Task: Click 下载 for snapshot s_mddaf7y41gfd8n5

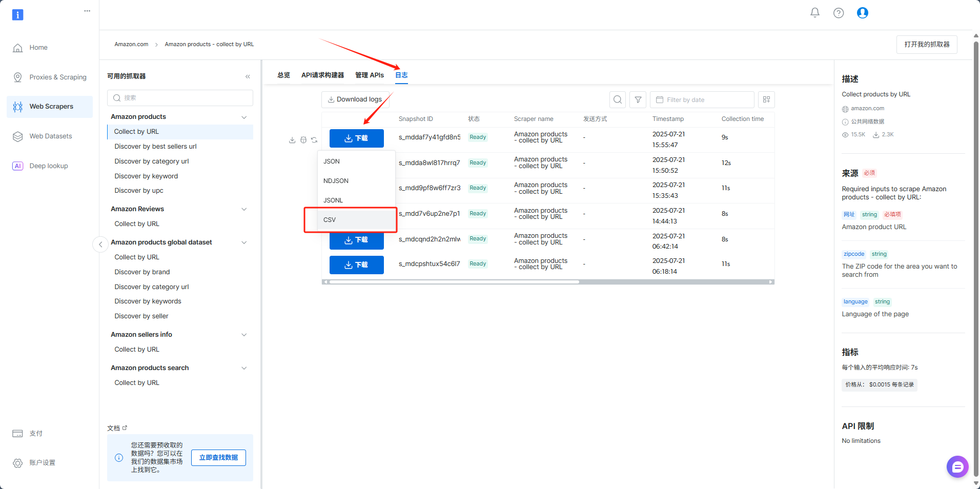Action: (356, 138)
